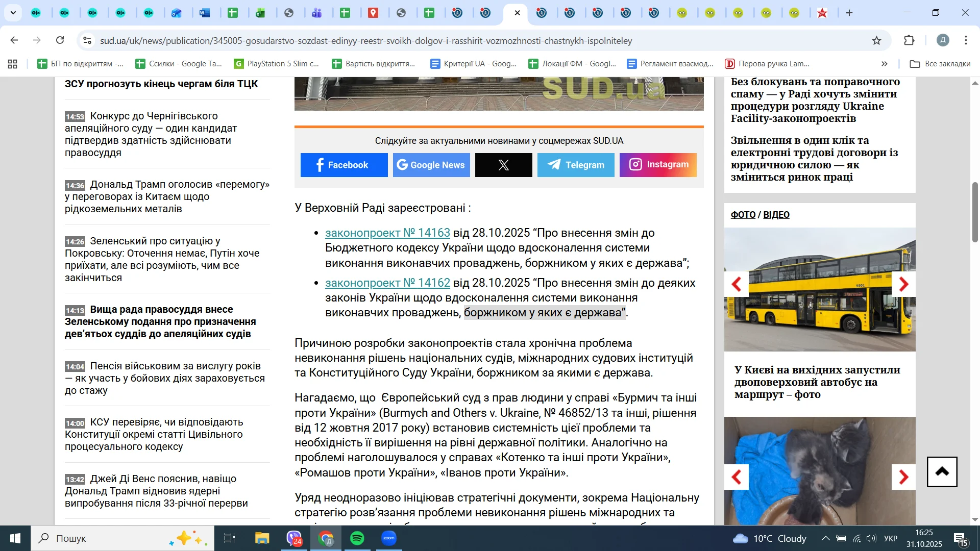
Task: Switch to the ВІДЕО tab
Action: 776,215
